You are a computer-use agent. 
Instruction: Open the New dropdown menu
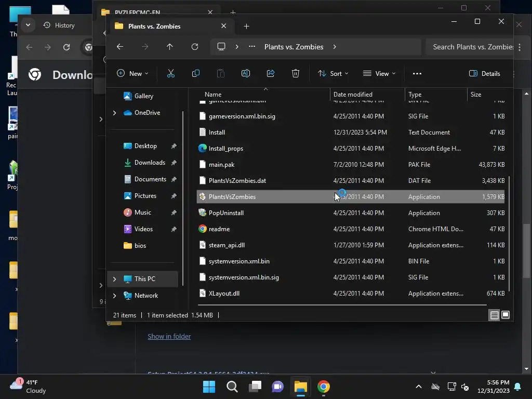pyautogui.click(x=132, y=74)
